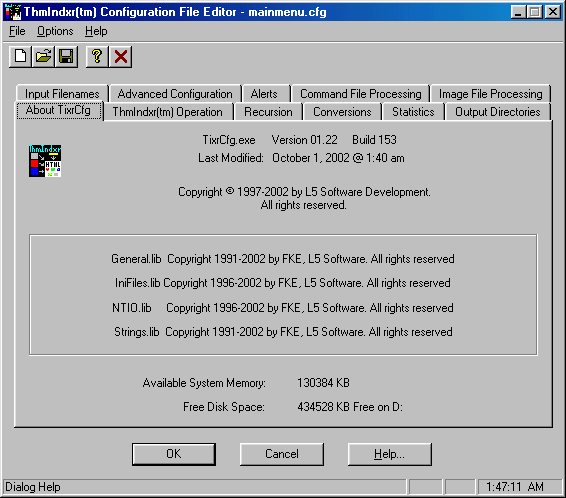Image resolution: width=566 pixels, height=498 pixels.
Task: Click the yellow question mark help icon
Action: pos(97,57)
